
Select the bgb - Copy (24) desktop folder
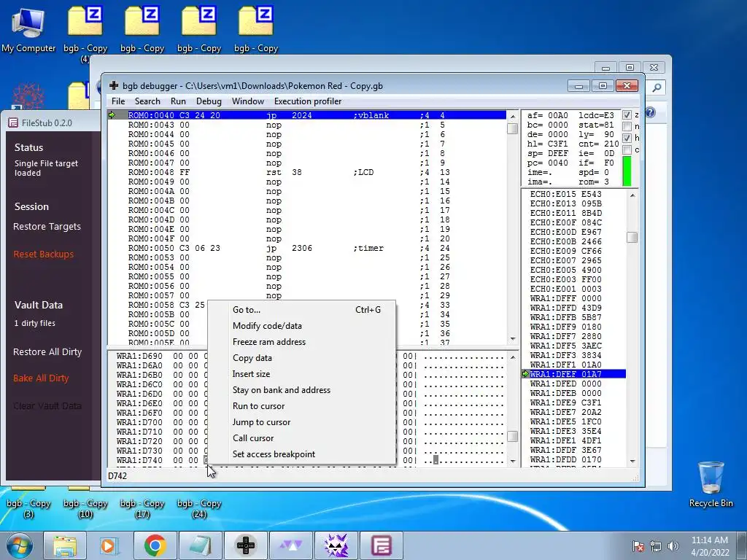(x=199, y=508)
